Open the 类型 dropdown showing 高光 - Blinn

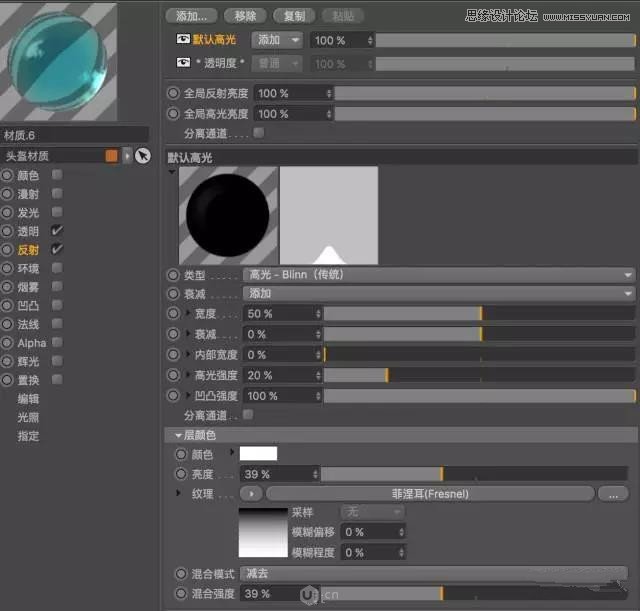pyautogui.click(x=439, y=275)
